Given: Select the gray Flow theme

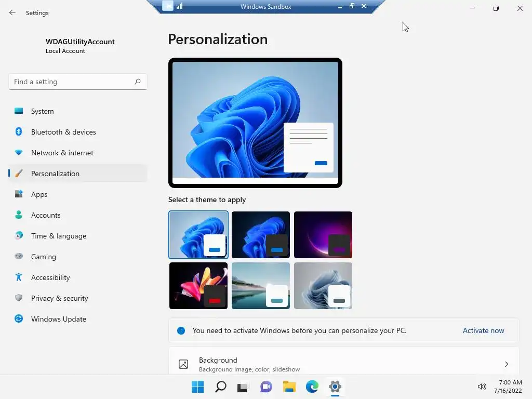Looking at the screenshot, I should [x=323, y=286].
